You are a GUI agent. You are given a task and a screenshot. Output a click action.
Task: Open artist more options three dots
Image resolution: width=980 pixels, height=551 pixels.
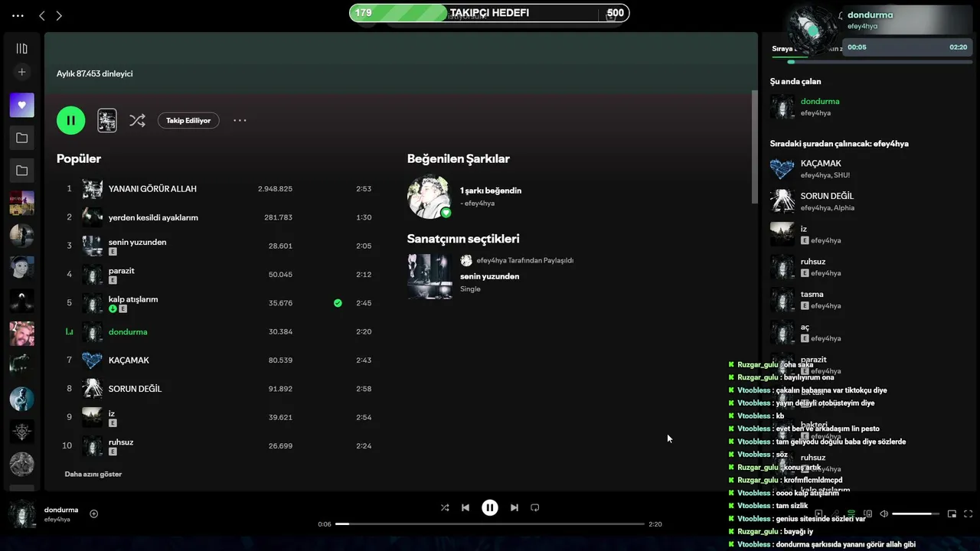click(240, 120)
